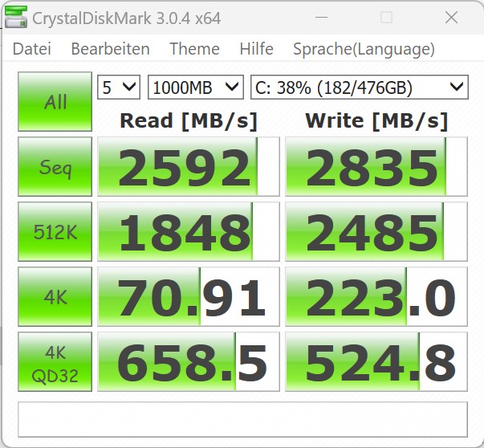Image resolution: width=484 pixels, height=448 pixels.
Task: Click the empty comment field at bottom
Action: [242, 420]
